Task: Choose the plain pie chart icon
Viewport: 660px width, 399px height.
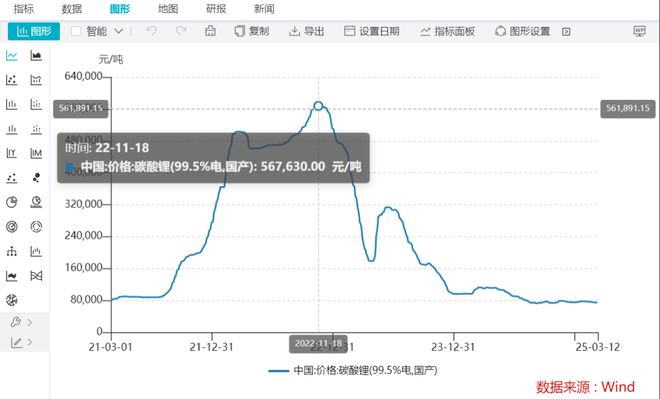Action: click(x=12, y=202)
